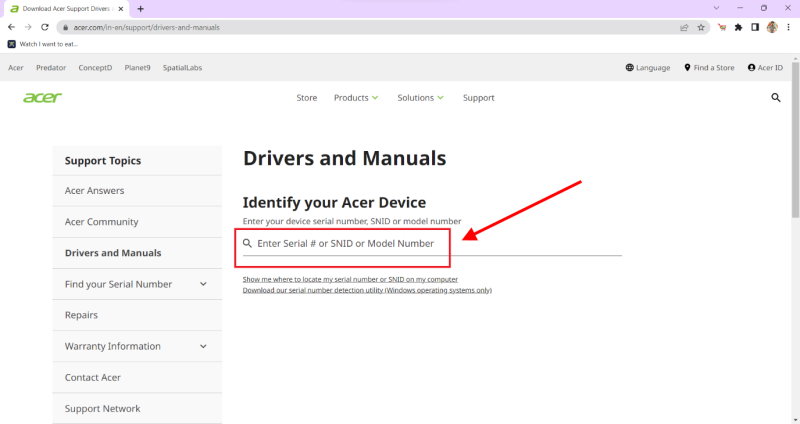
Task: Click the globe icon beside Language
Action: [630, 67]
